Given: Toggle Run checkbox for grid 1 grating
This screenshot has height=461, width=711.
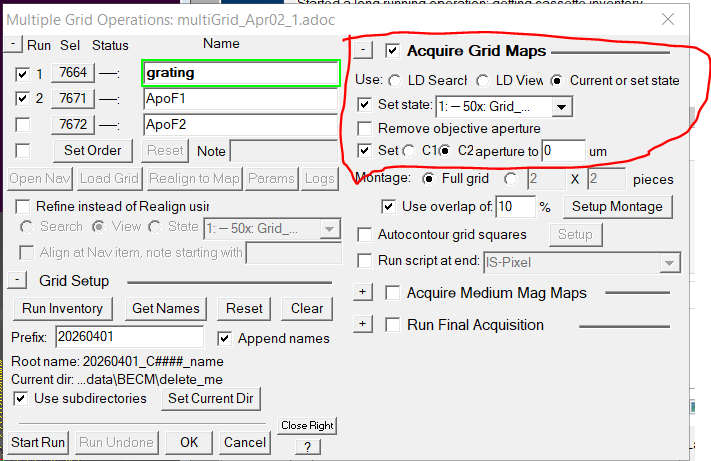Looking at the screenshot, I should tap(22, 74).
